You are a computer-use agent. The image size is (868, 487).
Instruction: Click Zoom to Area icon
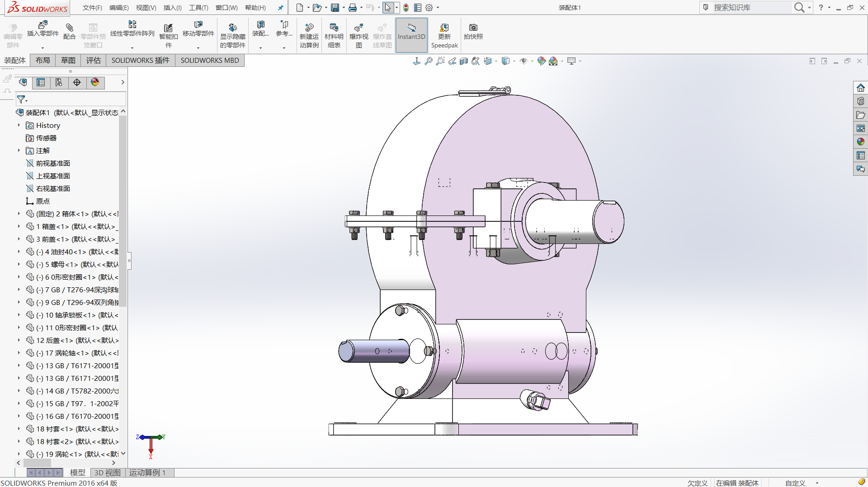click(x=440, y=61)
